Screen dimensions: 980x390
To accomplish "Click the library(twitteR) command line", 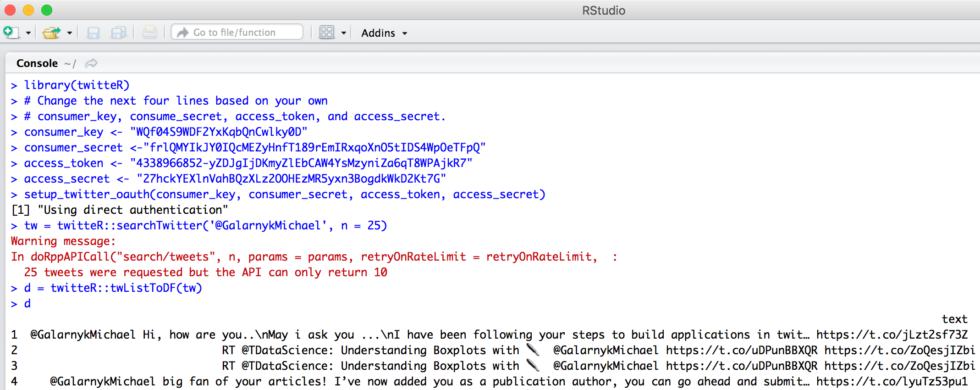I will (71, 85).
